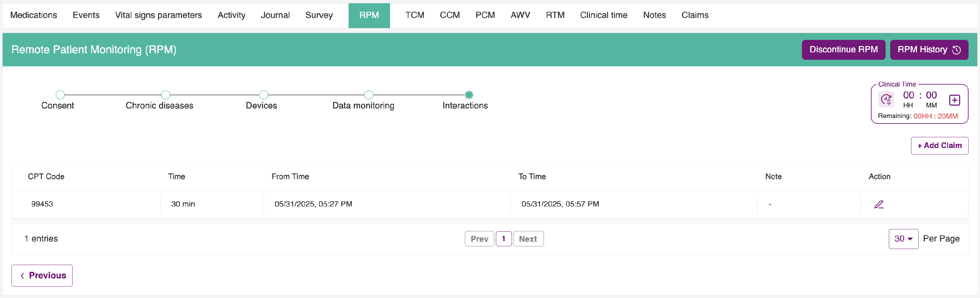The image size is (980, 298).
Task: Open RPM History
Action: pyautogui.click(x=929, y=50)
